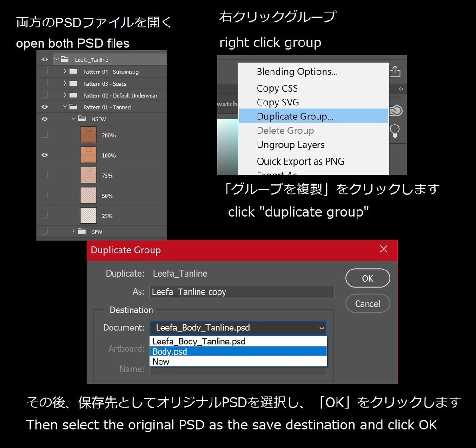Collapse the panel with the double-chevron icon
The image size is (476, 448).
(401, 89)
